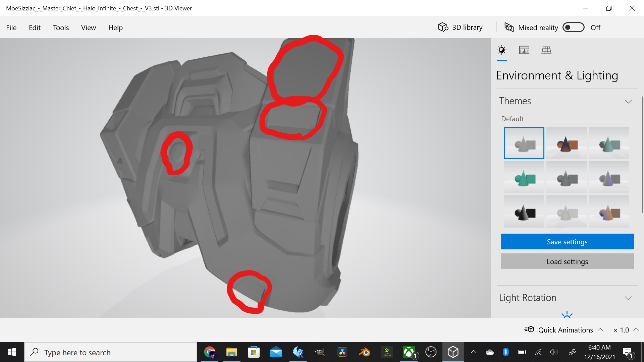The width and height of the screenshot is (644, 362).
Task: Click the Bluetooth tray icon
Action: [506, 352]
